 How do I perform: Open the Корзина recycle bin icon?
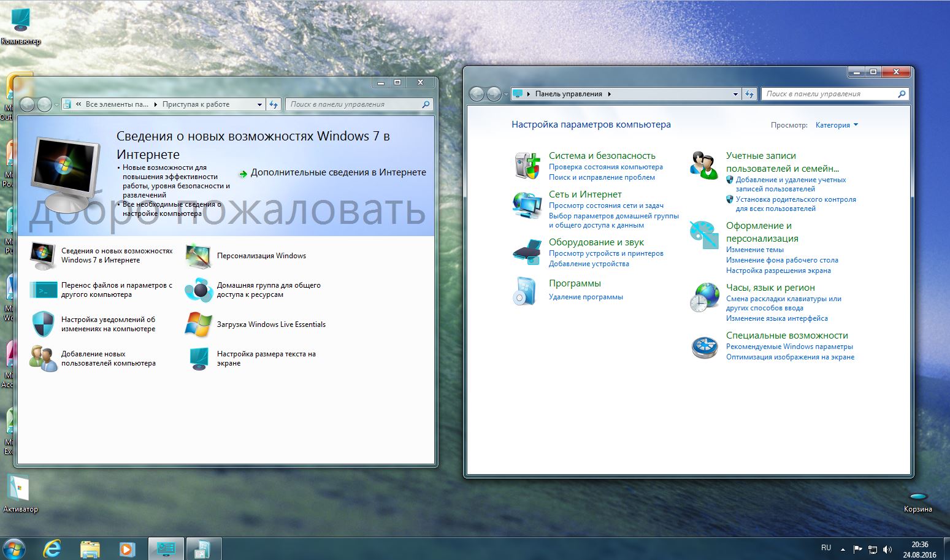[917, 502]
